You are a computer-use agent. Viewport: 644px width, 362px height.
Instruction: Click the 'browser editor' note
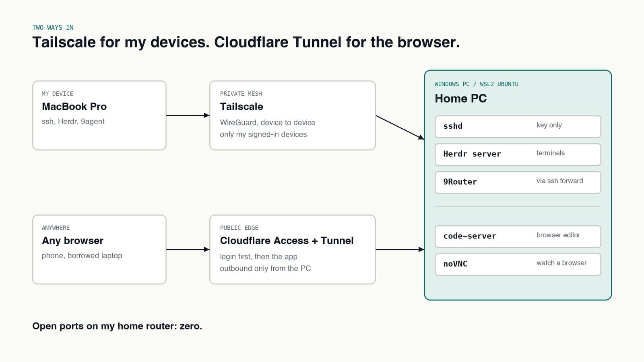[x=558, y=235]
